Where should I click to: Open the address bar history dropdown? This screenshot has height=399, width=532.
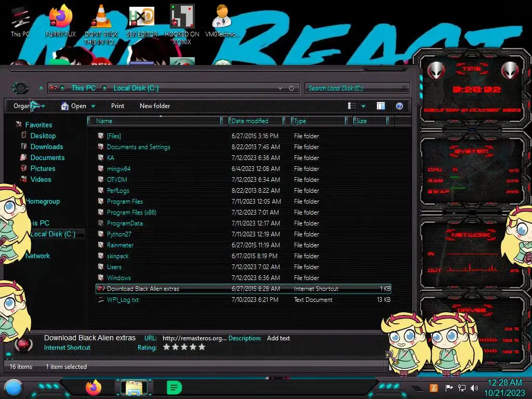[x=280, y=88]
